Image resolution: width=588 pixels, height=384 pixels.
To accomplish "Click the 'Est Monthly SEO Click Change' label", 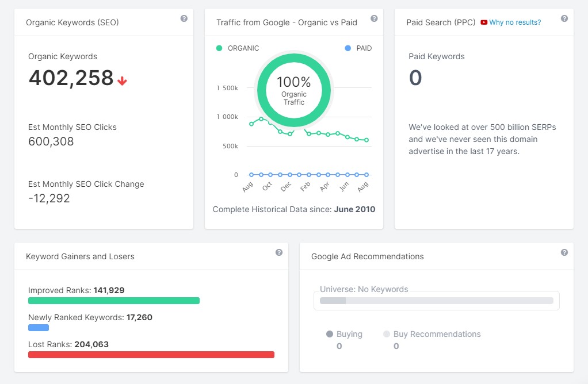I will tap(86, 184).
